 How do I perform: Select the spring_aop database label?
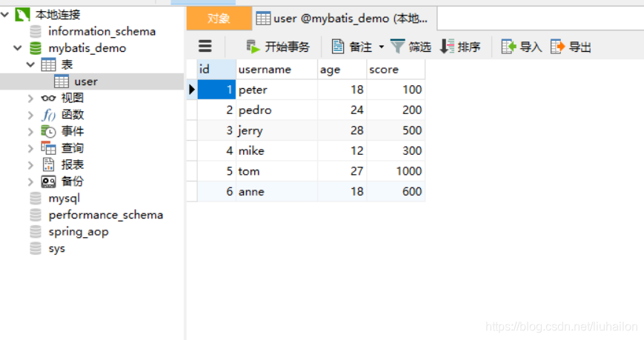79,233
